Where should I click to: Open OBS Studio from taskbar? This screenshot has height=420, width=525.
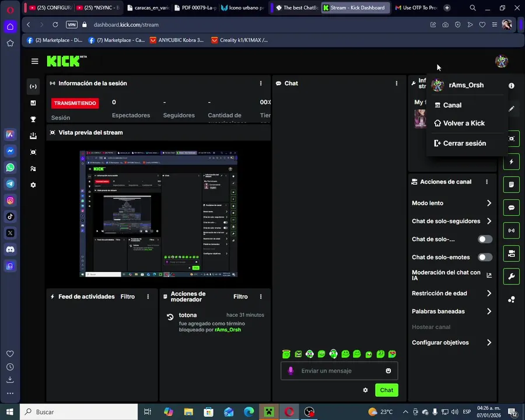pos(309,412)
